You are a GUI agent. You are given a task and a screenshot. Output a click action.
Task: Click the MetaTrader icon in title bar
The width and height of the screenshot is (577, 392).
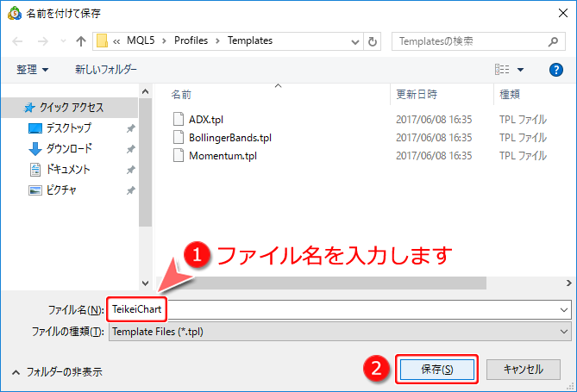(x=15, y=13)
